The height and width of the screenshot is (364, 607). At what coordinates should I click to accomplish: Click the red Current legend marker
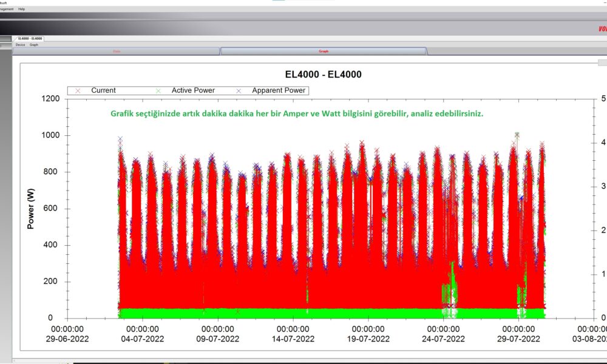pyautogui.click(x=78, y=90)
